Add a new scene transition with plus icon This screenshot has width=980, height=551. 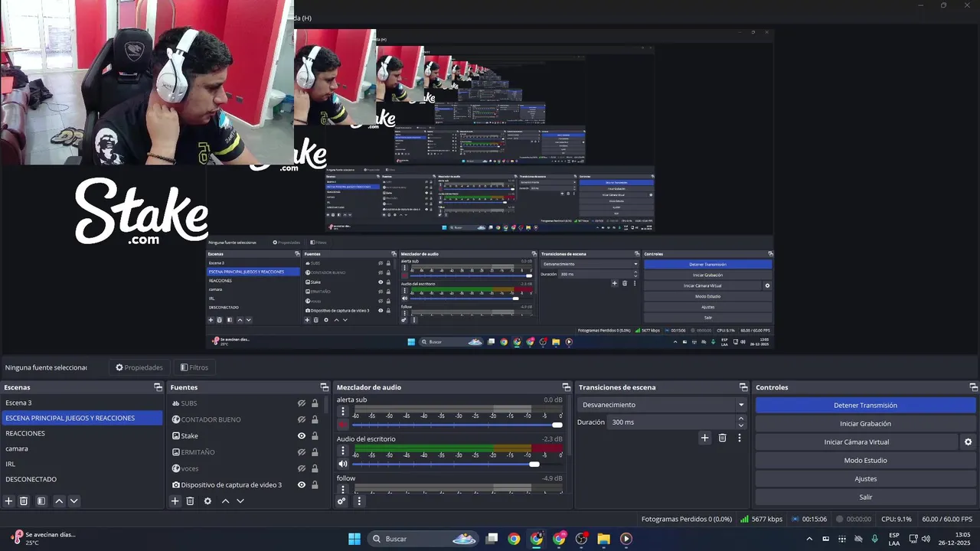(704, 438)
